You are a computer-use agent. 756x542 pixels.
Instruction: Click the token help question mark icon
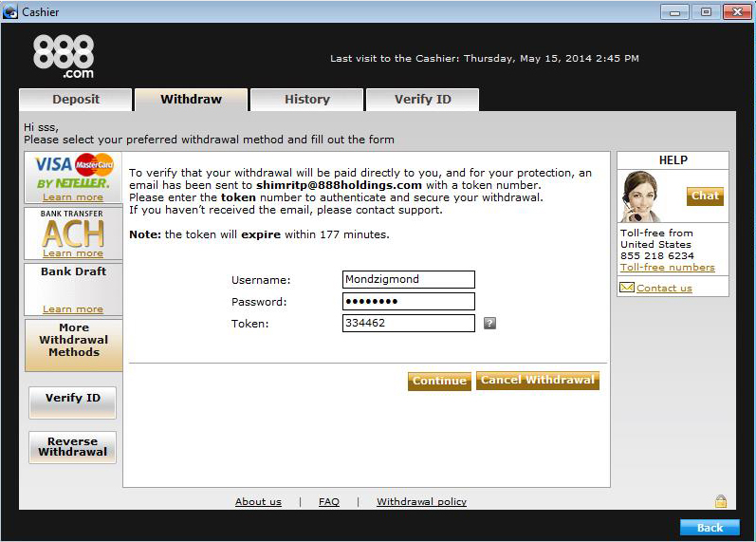489,324
